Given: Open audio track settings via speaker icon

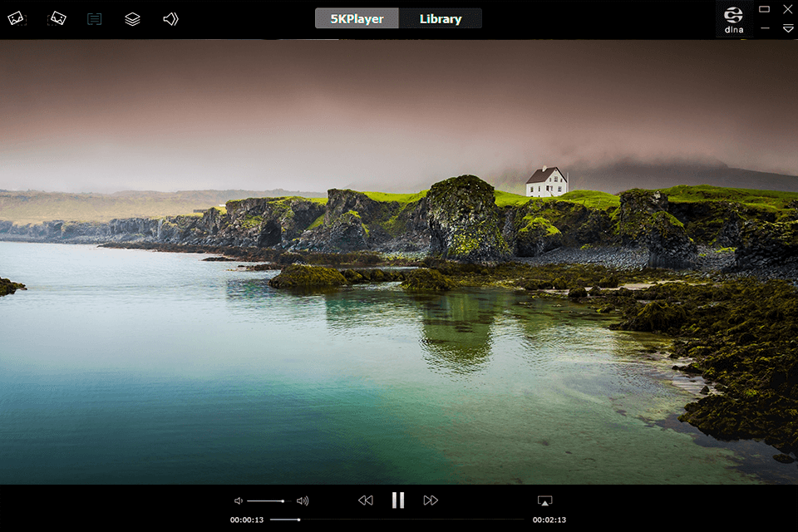Looking at the screenshot, I should pyautogui.click(x=170, y=18).
